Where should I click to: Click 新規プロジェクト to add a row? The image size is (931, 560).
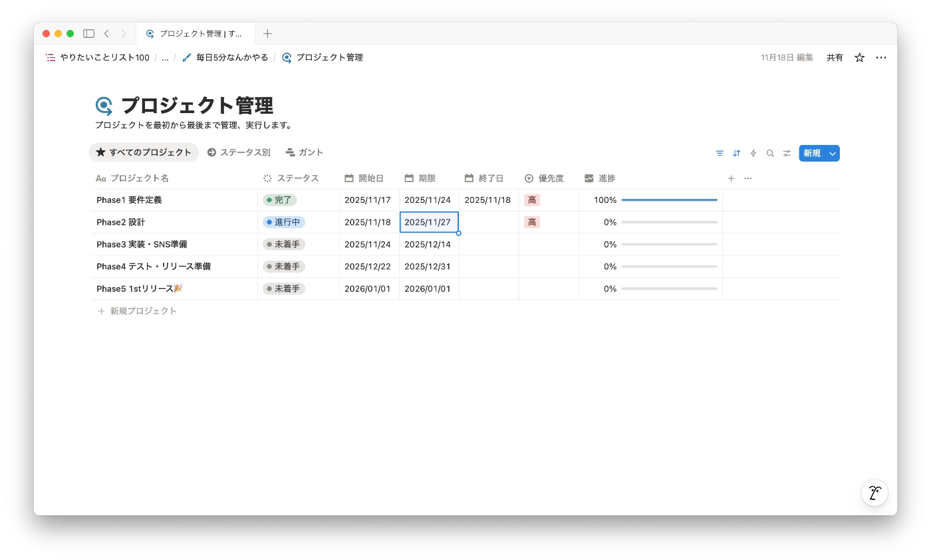click(144, 311)
